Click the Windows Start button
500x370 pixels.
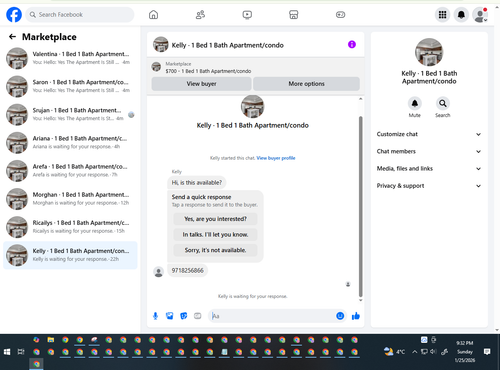(x=7, y=352)
